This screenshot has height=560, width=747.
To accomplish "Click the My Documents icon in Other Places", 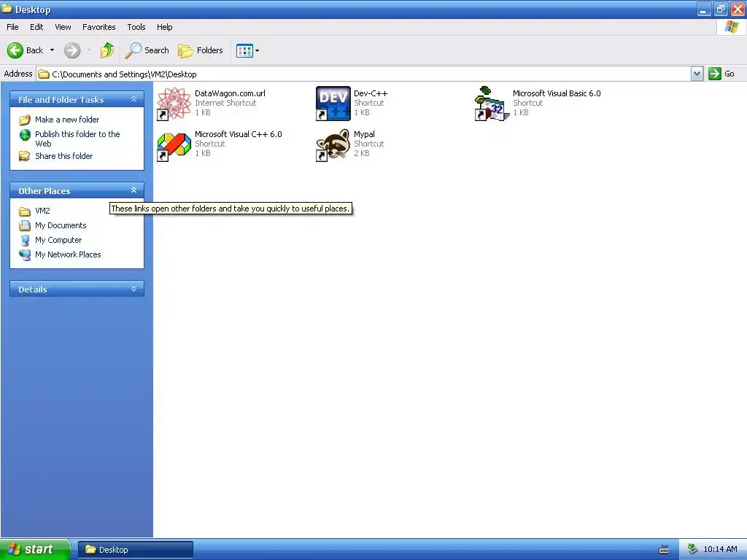I will [25, 225].
